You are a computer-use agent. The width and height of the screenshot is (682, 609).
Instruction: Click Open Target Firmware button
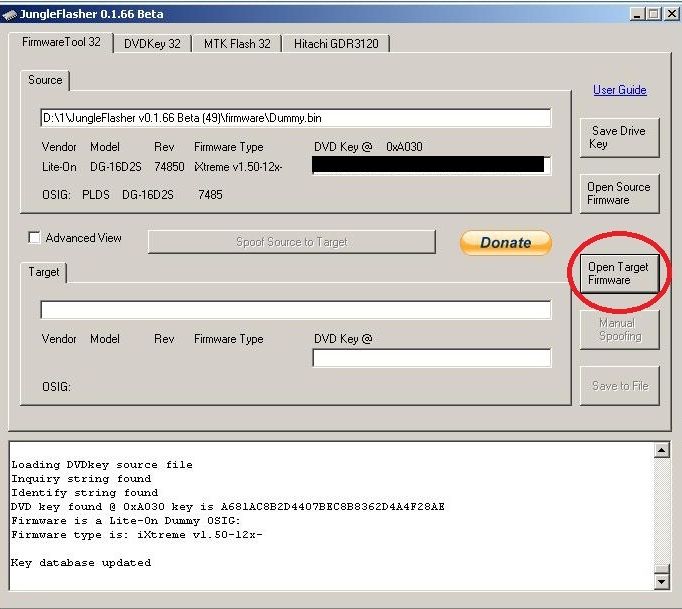pyautogui.click(x=618, y=274)
